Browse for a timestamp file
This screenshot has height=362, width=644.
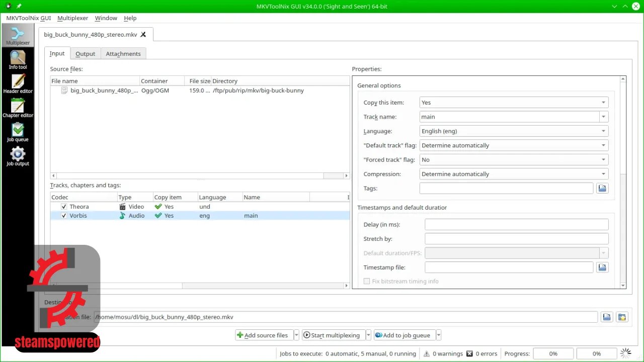tap(602, 267)
